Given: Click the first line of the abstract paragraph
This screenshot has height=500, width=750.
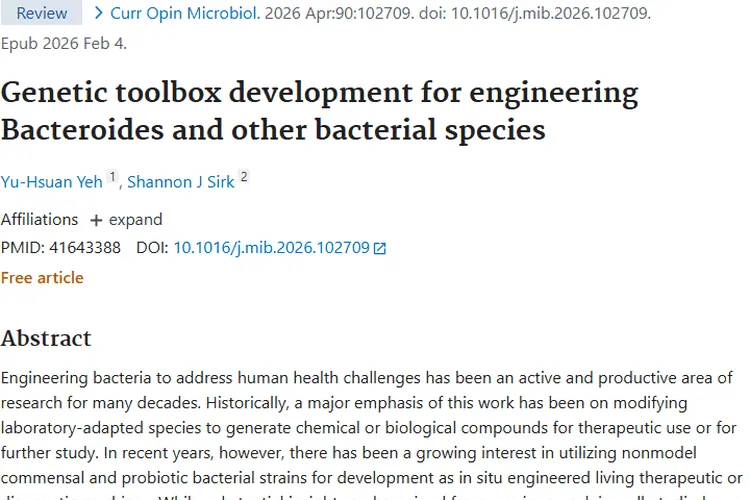Looking at the screenshot, I should (367, 377).
